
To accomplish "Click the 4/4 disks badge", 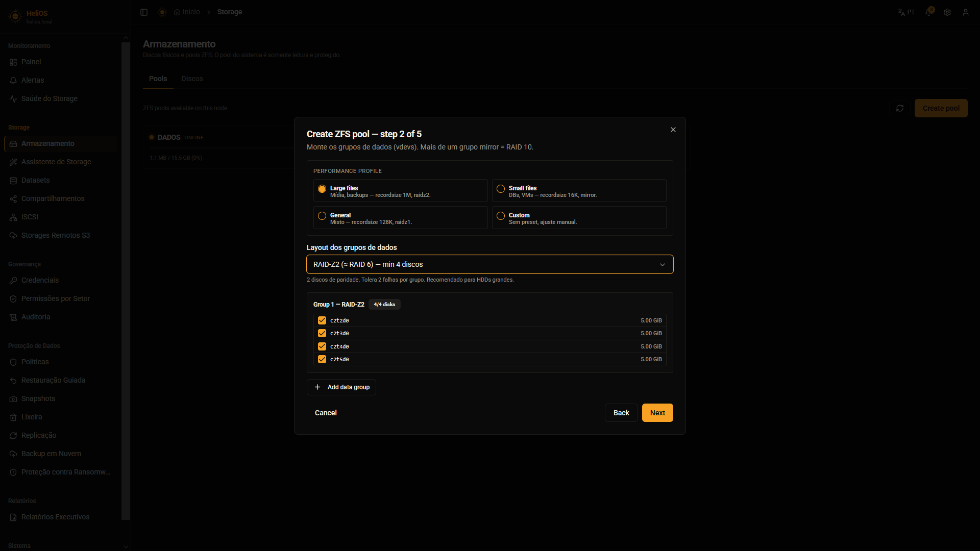I will (x=384, y=305).
